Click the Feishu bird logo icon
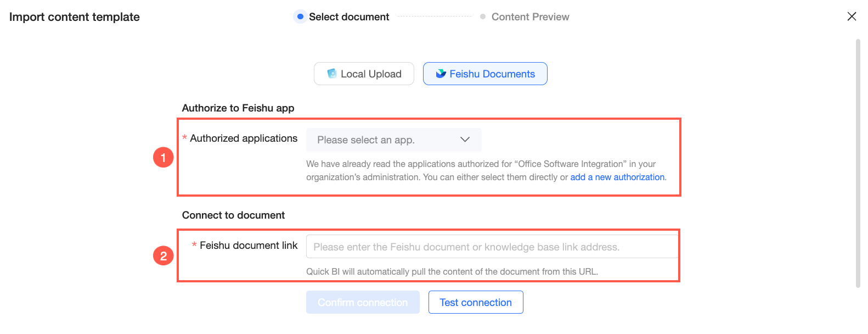The width and height of the screenshot is (868, 334). pyautogui.click(x=441, y=74)
